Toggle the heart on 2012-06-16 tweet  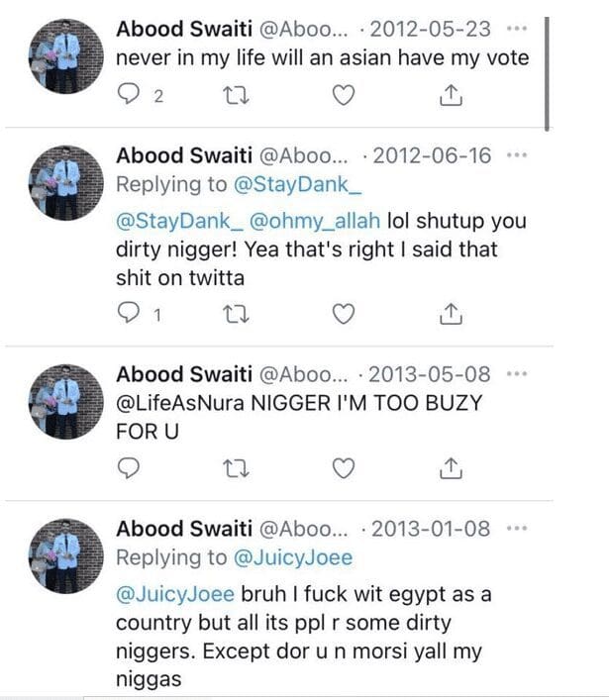click(x=343, y=314)
